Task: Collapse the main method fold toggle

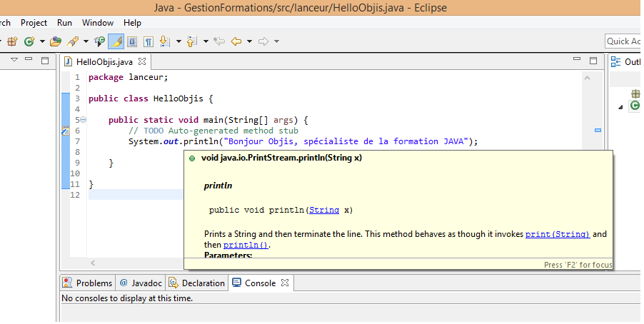Action: click(84, 120)
